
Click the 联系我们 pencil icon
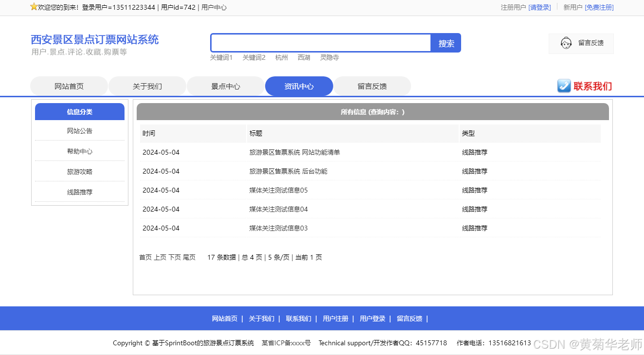(564, 86)
